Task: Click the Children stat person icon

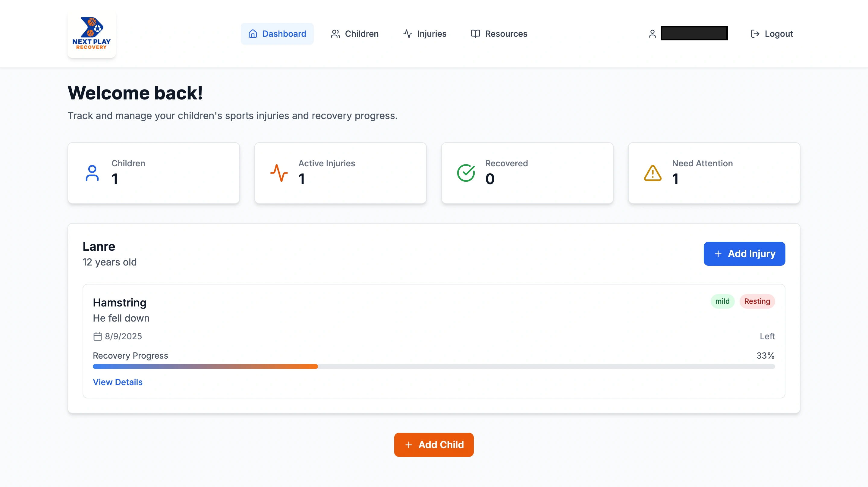Action: point(92,173)
